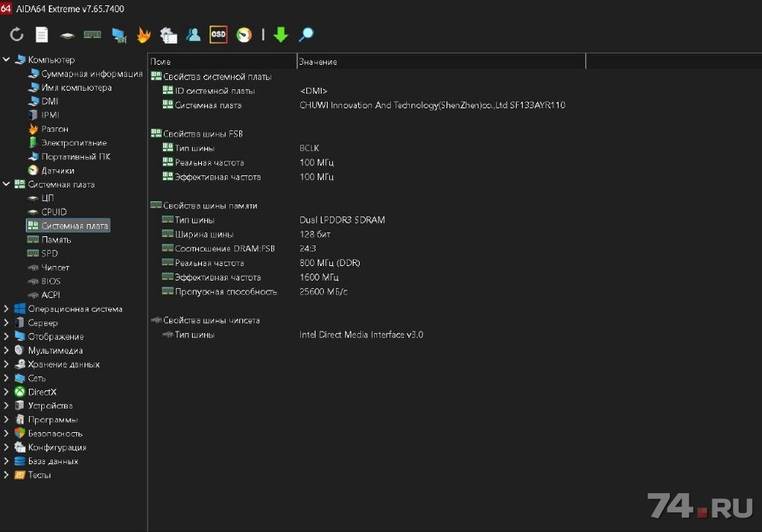Open the CPUID tree item
Image resolution: width=762 pixels, height=532 pixels.
[x=53, y=212]
